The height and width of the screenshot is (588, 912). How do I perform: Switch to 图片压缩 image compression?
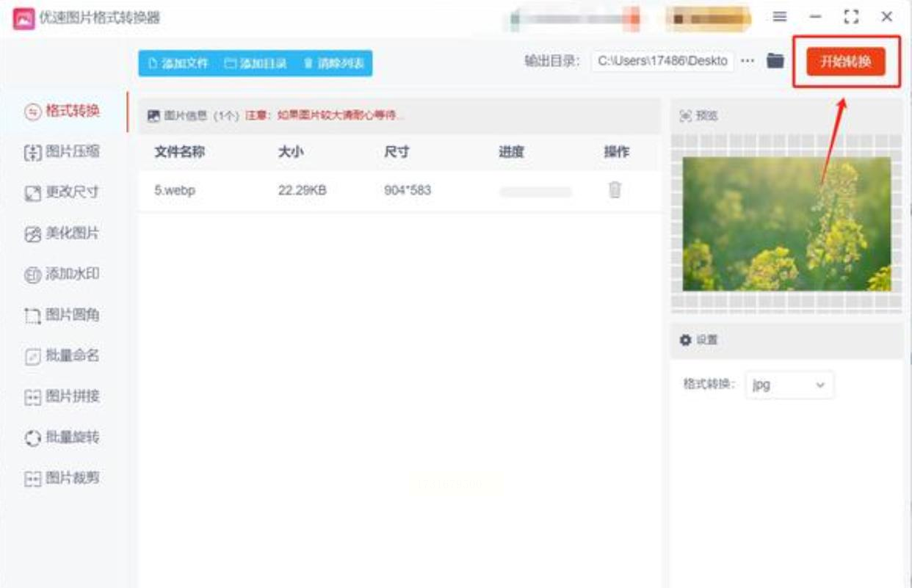tap(62, 152)
